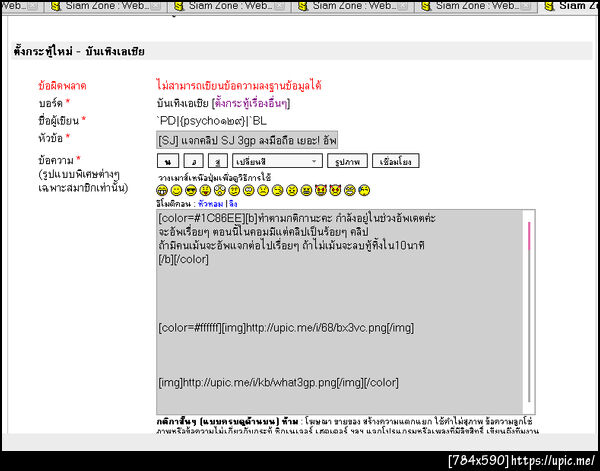Screen dimensions: 600x471
Task: Insert the sad frowning emoticon
Action: point(263,190)
